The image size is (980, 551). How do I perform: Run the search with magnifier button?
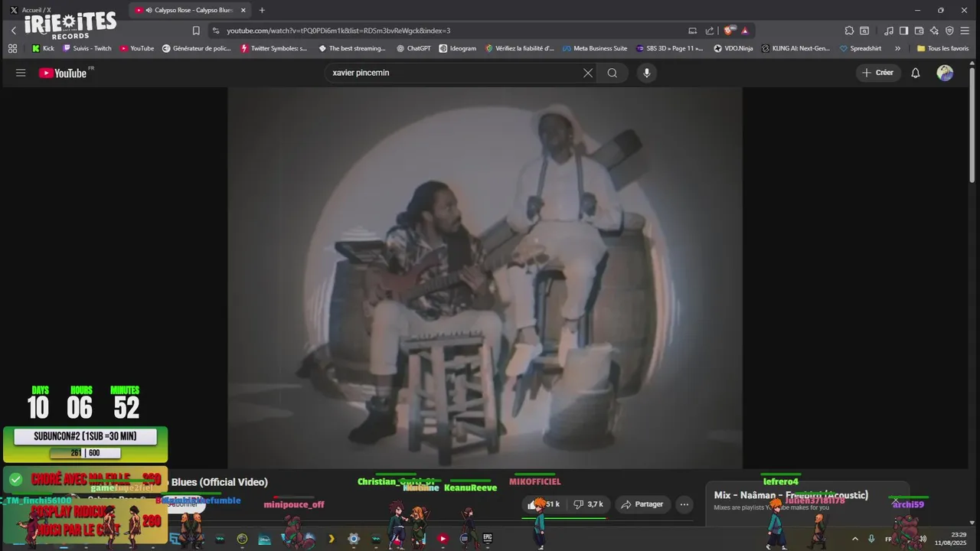click(x=612, y=73)
